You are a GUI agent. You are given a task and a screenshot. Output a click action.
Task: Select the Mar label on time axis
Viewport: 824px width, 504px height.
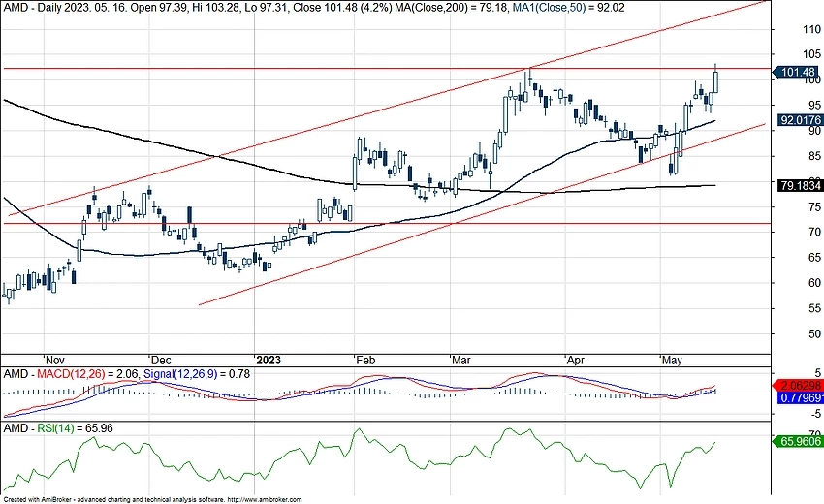click(461, 361)
